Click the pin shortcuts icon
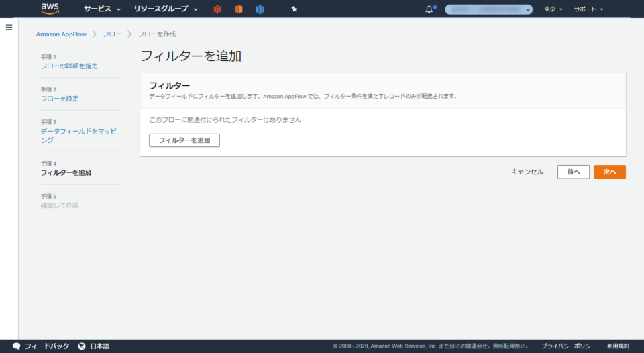The image size is (644, 353). [294, 9]
